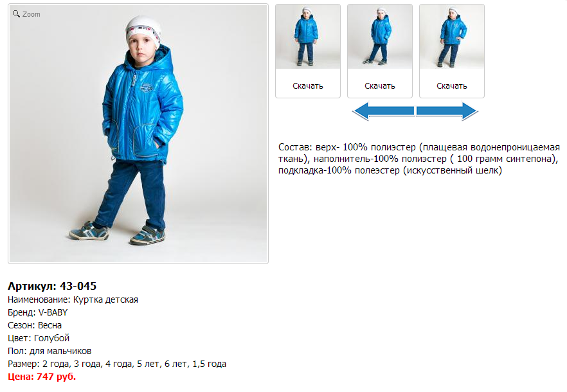Click the Размер sizes line
This screenshot has width=567, height=392.
117,364
